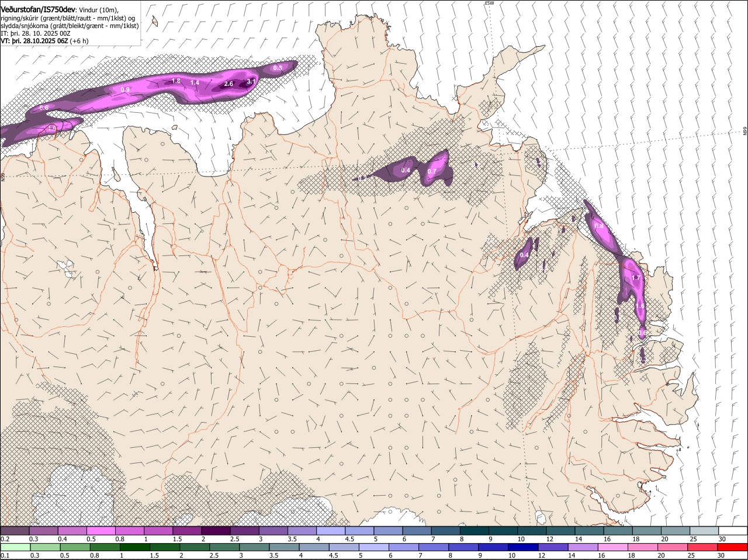Click the 'slydda/snjókoma' legend description line
Screen dimensions: 748x560
(70, 26)
